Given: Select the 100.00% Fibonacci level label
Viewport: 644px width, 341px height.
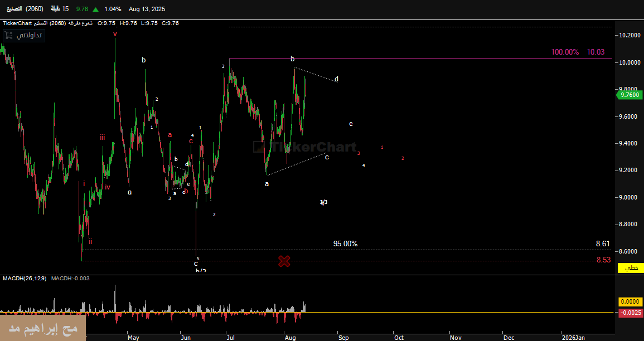Looking at the screenshot, I should pyautogui.click(x=565, y=52).
